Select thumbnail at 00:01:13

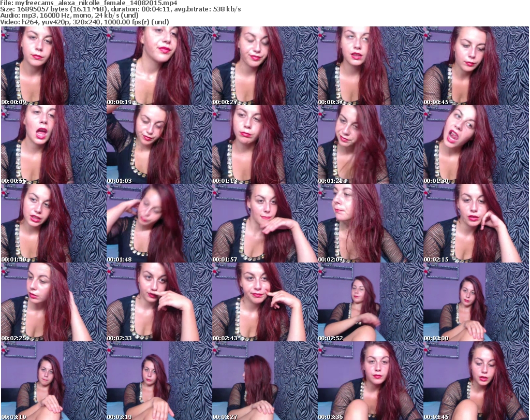tap(264, 144)
